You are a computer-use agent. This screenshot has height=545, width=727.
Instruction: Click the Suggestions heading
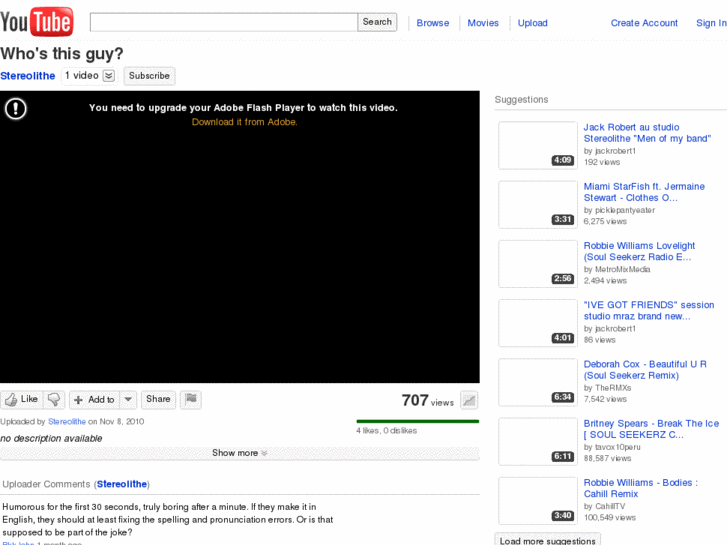click(x=521, y=99)
